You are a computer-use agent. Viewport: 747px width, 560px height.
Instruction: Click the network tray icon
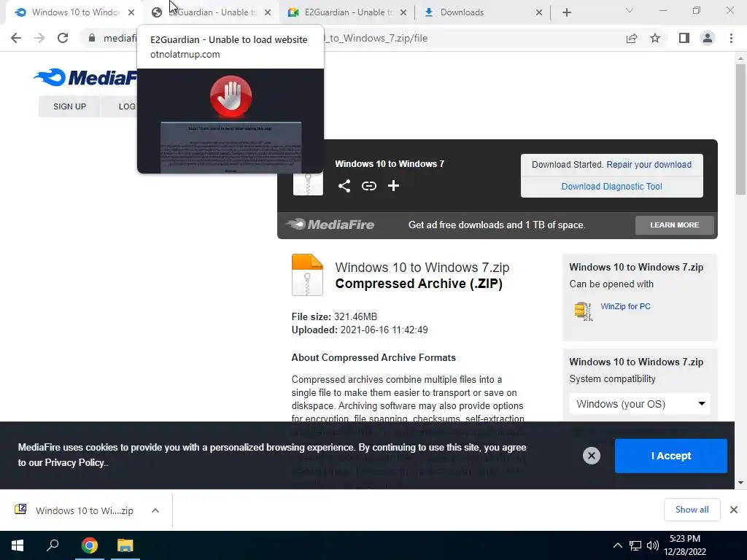click(635, 545)
